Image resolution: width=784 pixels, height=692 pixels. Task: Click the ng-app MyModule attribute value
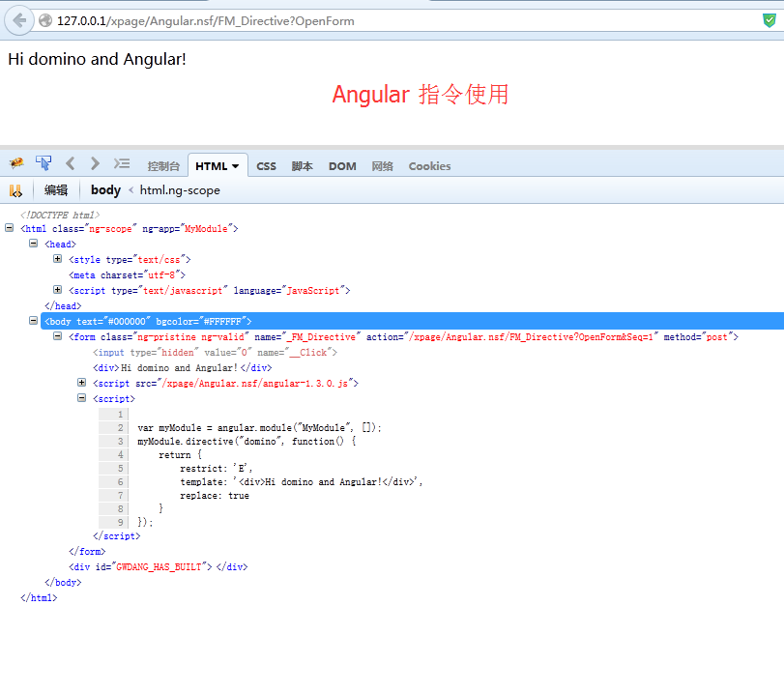pyautogui.click(x=206, y=228)
